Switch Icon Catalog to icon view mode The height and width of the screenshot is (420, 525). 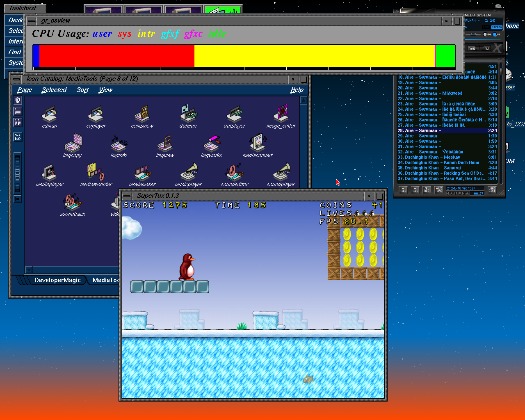(18, 100)
